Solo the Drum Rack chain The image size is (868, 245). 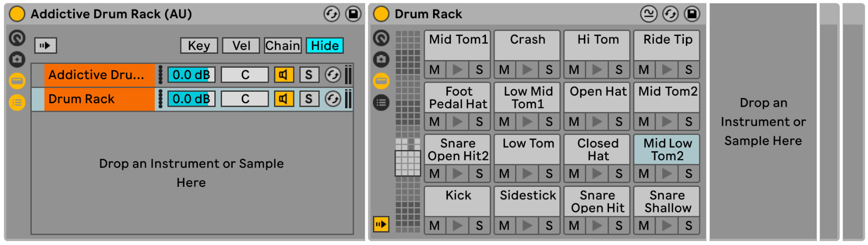[x=309, y=99]
